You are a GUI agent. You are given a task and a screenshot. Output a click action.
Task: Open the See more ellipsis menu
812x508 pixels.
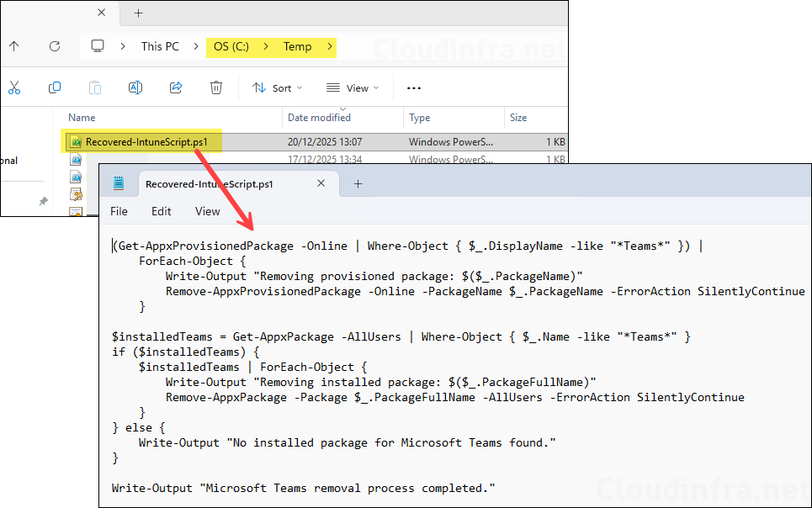tap(414, 87)
